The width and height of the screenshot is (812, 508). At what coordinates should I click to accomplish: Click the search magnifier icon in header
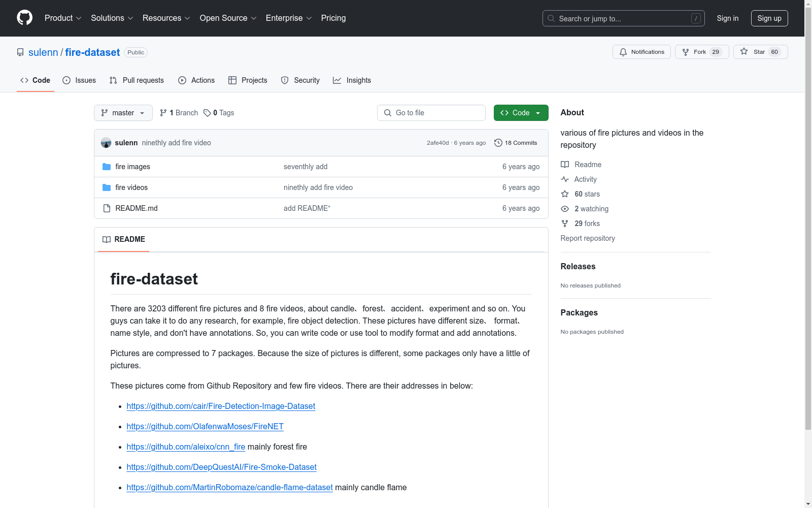[x=551, y=18]
